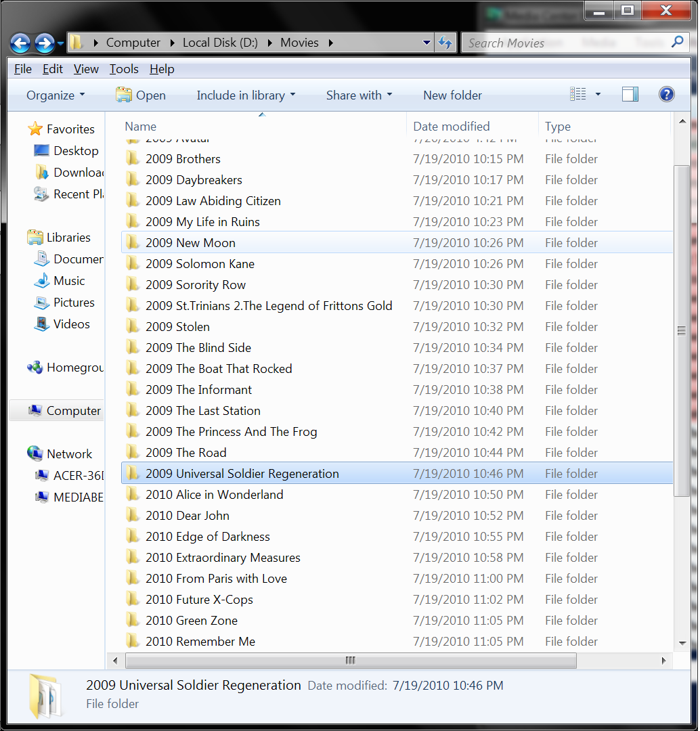Go back with the Back arrow button

[20, 43]
